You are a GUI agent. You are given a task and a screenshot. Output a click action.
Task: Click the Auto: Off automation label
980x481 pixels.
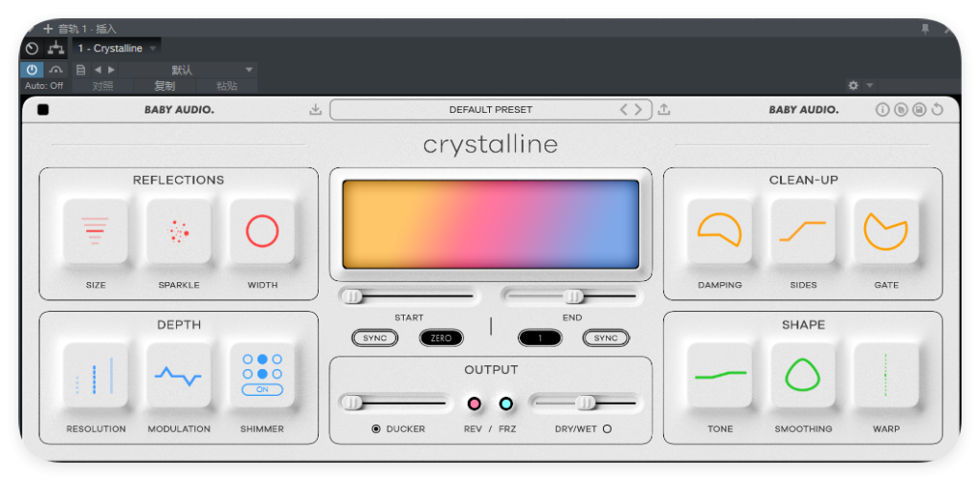click(x=44, y=86)
